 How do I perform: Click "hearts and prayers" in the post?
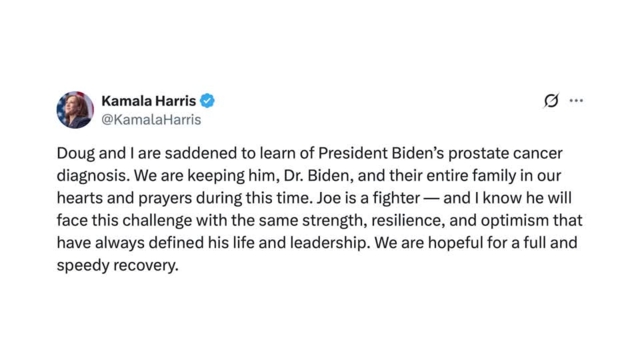(124, 198)
